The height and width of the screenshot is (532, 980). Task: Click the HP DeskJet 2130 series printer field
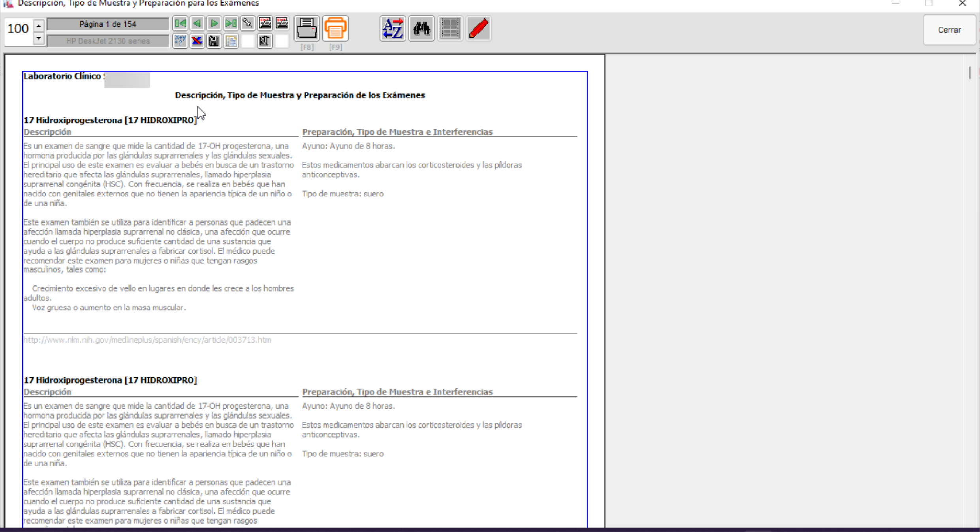coord(108,41)
